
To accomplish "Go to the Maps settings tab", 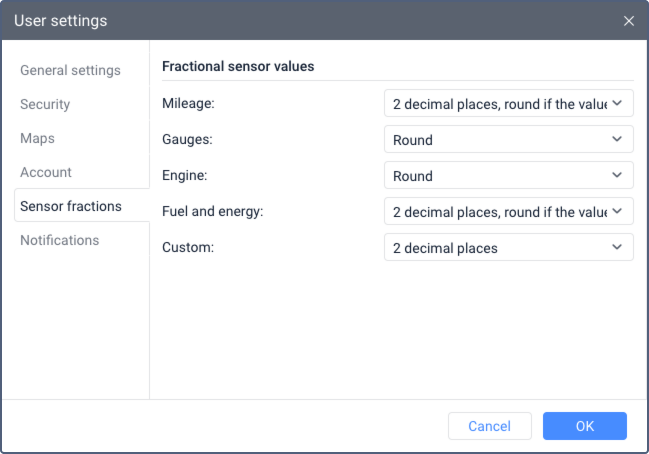I will (37, 138).
